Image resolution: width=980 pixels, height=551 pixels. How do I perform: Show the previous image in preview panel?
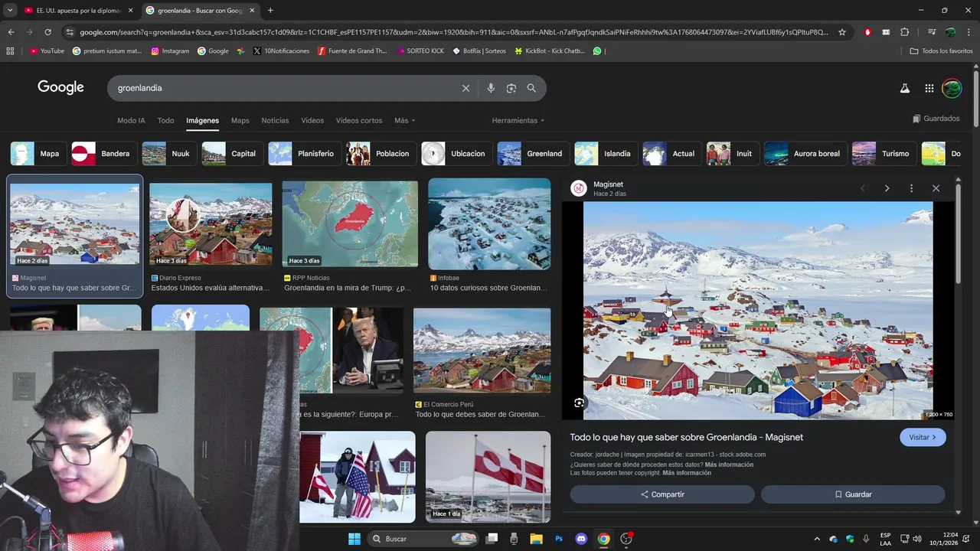coord(862,188)
